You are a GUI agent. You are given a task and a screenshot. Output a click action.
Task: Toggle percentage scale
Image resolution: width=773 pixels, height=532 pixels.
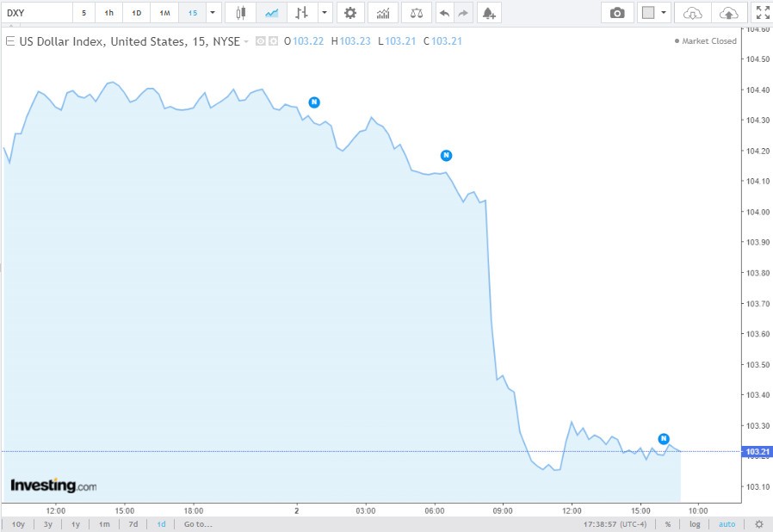668,524
